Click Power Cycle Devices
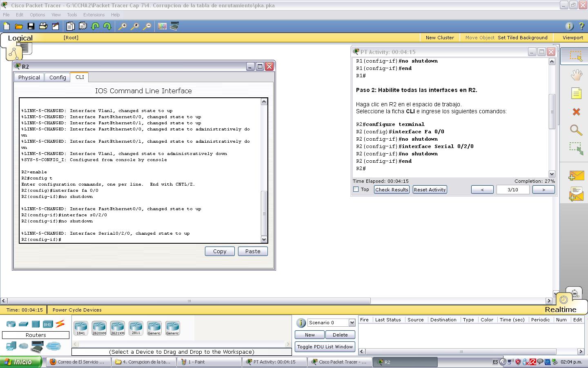The height and width of the screenshot is (368, 588). (77, 310)
